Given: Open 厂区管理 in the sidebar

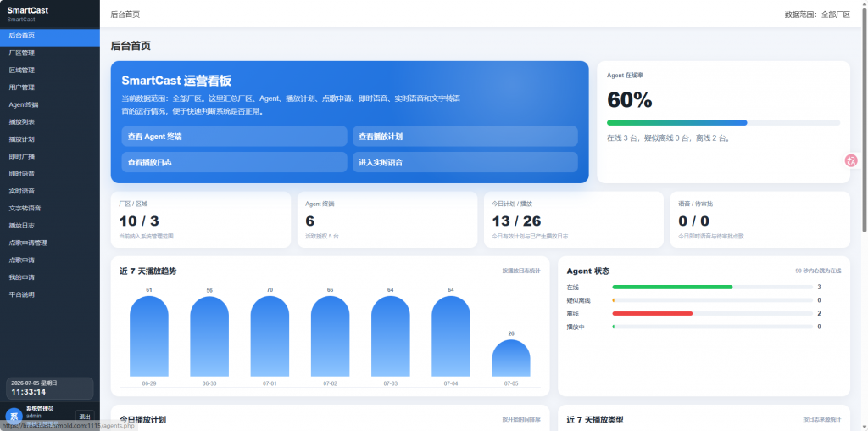Looking at the screenshot, I should pyautogui.click(x=50, y=53).
